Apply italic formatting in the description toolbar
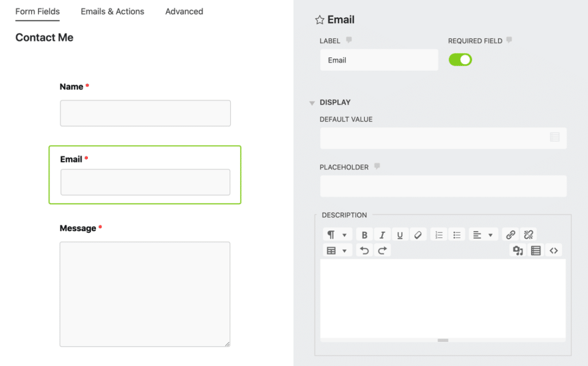Image resolution: width=588 pixels, height=366 pixels. coord(382,234)
